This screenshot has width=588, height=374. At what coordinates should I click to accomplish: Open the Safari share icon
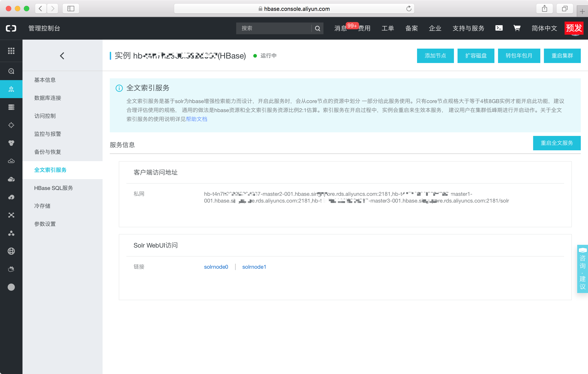point(544,9)
